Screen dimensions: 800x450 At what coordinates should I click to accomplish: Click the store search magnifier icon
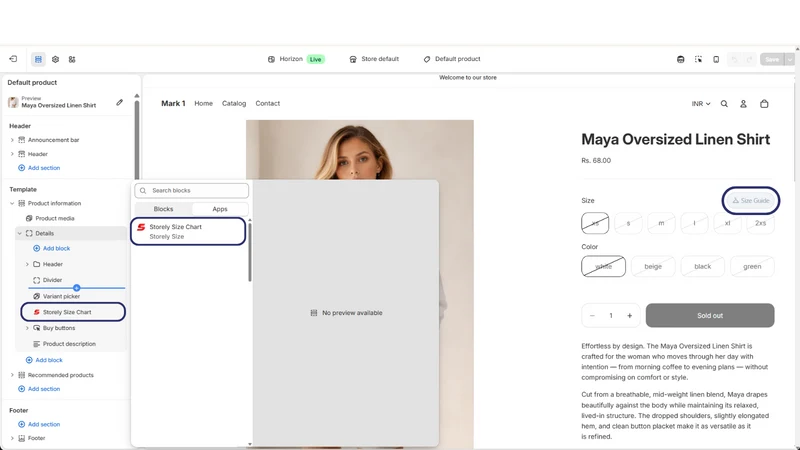click(x=724, y=104)
